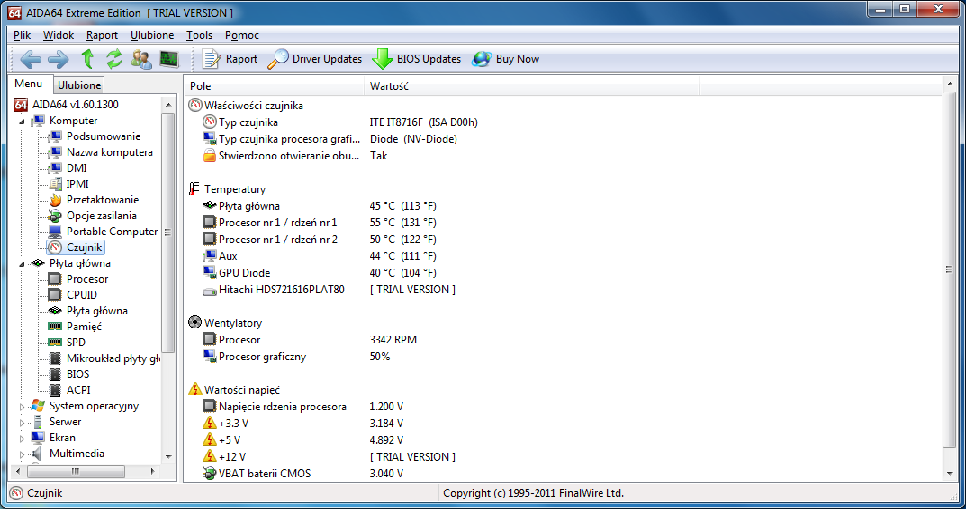Click the Wentylatory fan section icon
Viewport: 968px width, 510px height.
(195, 322)
